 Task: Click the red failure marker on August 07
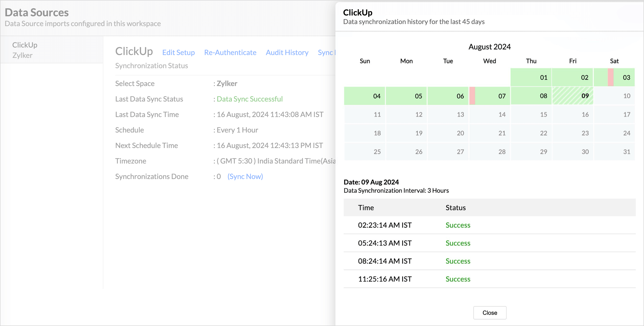point(472,96)
